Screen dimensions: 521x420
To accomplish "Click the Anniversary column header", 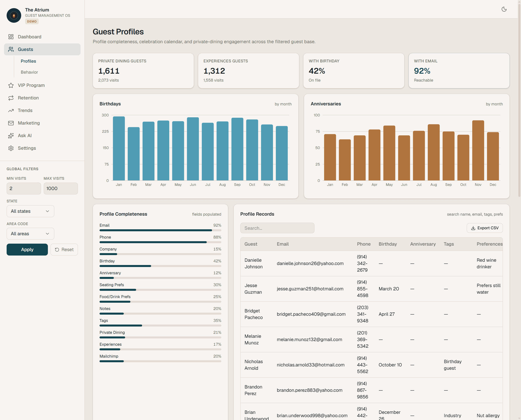I will coord(423,244).
